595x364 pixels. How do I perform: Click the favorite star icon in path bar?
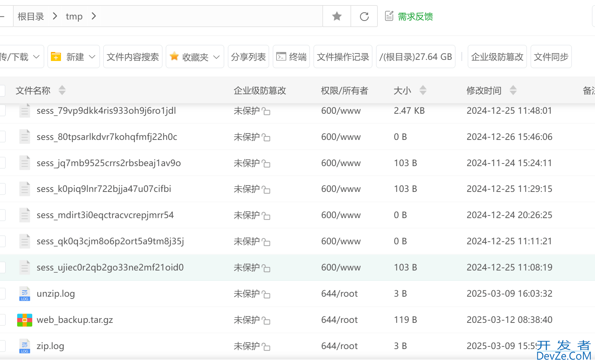tap(337, 16)
